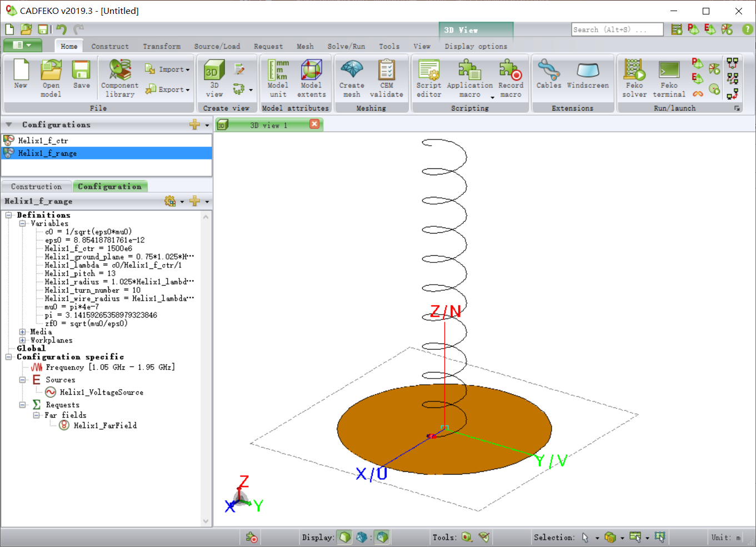
Task: Click the tree panel scrollbar down arrow
Action: click(x=206, y=521)
